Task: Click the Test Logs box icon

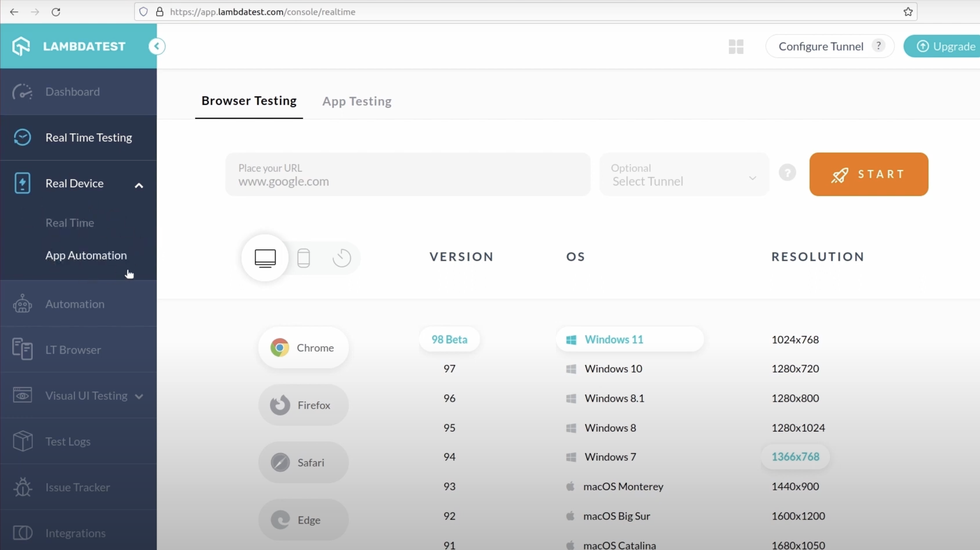Action: coord(22,441)
